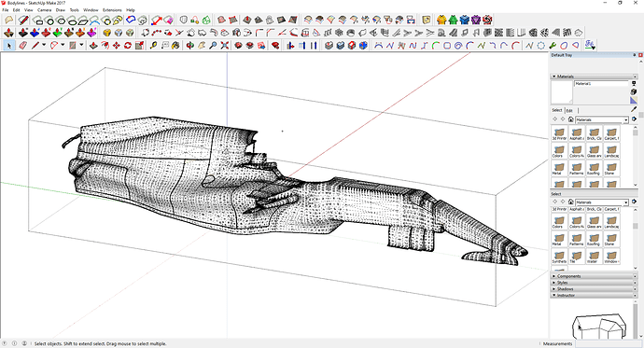Activate the Push/Pull tool
The image size is (644, 348).
pos(93,46)
